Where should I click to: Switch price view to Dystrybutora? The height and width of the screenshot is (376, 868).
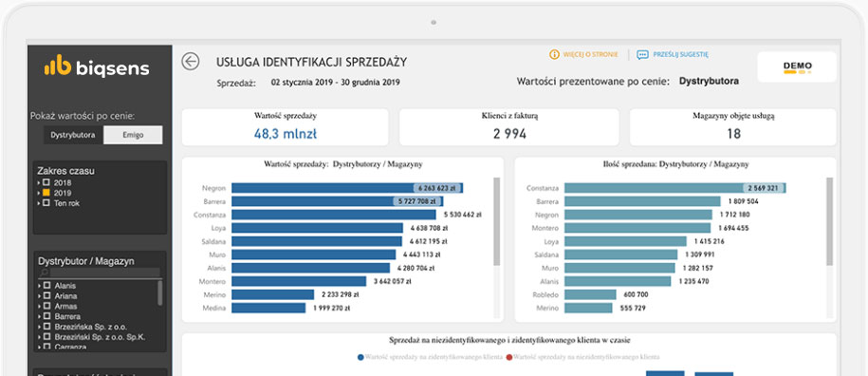click(x=73, y=135)
